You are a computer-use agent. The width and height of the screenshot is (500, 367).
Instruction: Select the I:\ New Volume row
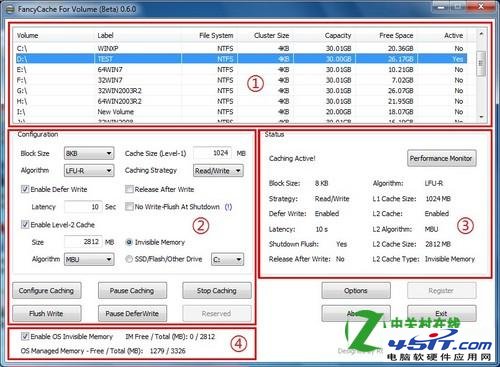(x=241, y=112)
